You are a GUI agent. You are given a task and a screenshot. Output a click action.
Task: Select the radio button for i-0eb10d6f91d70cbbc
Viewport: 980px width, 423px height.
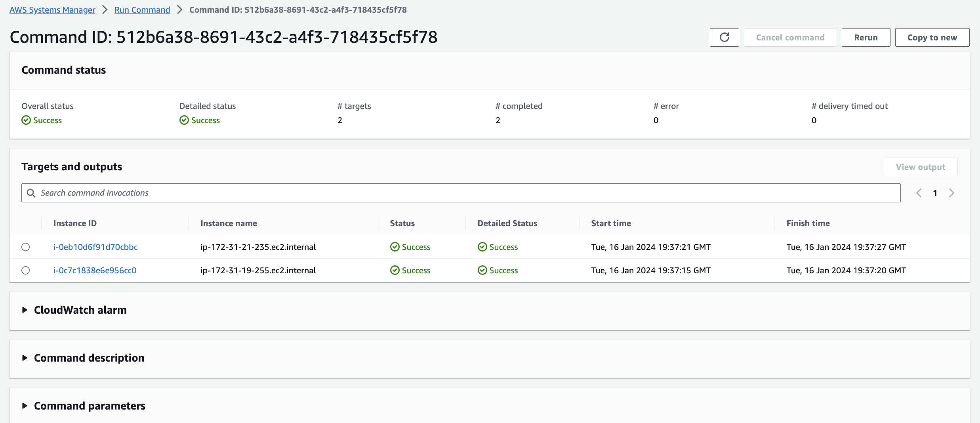tap(26, 247)
